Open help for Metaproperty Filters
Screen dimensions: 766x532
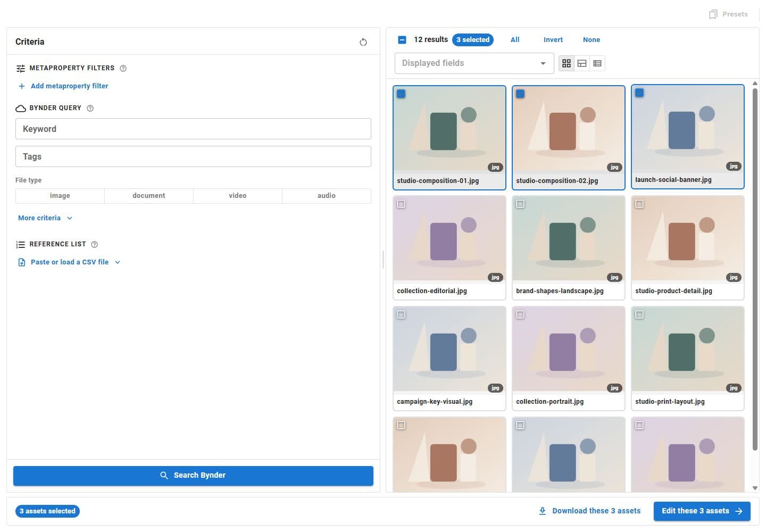pyautogui.click(x=123, y=68)
